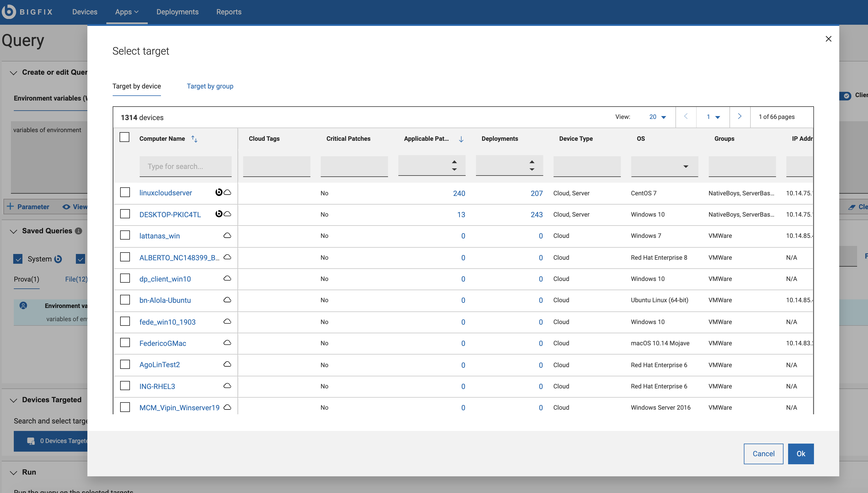Open the Applicable Patches sort controls

pyautogui.click(x=454, y=166)
